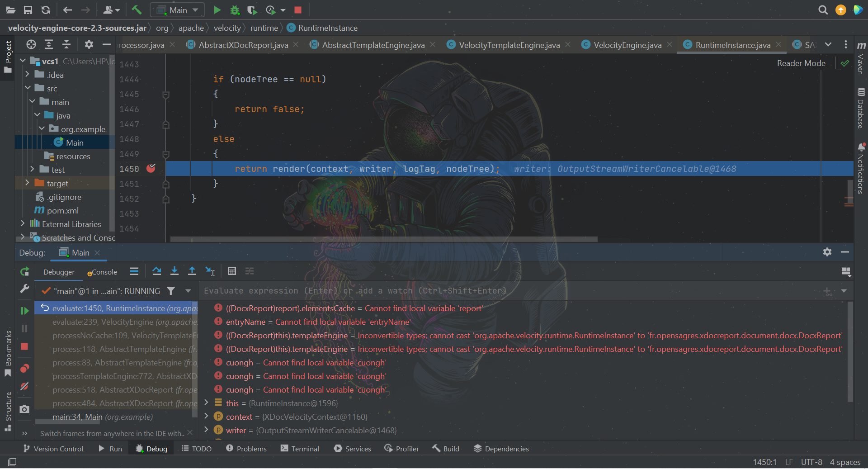Screen dimensions: 868x469
Task: Open Debug panel settings gear
Action: click(827, 252)
